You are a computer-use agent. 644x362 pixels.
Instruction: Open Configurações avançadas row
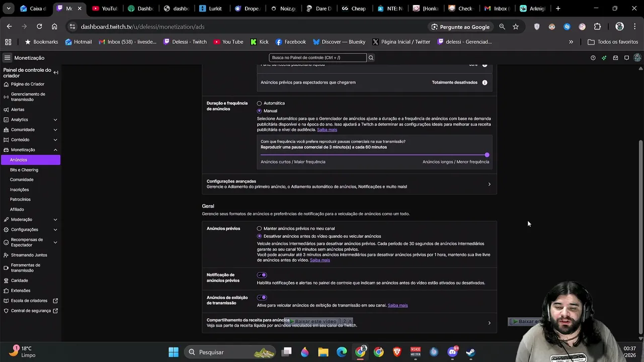click(x=349, y=184)
